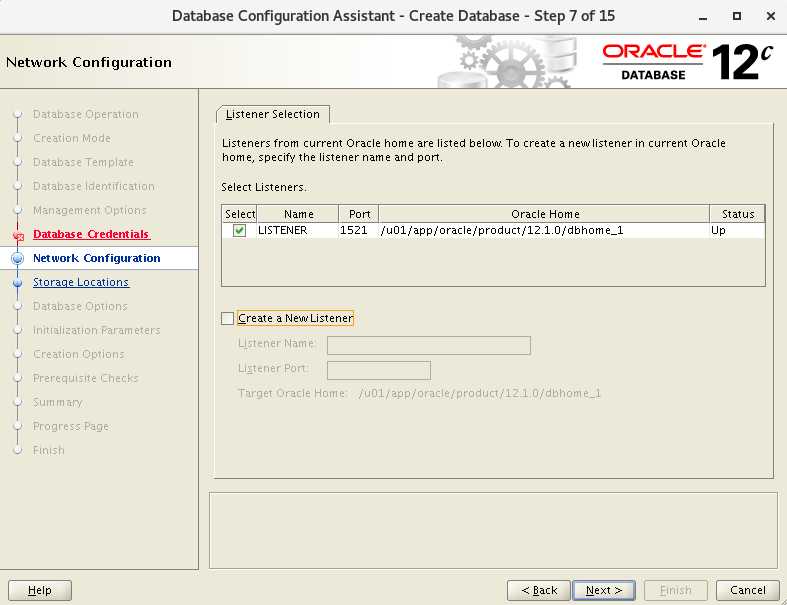Open the Listener Selection tab
The height and width of the screenshot is (605, 787).
pos(273,114)
